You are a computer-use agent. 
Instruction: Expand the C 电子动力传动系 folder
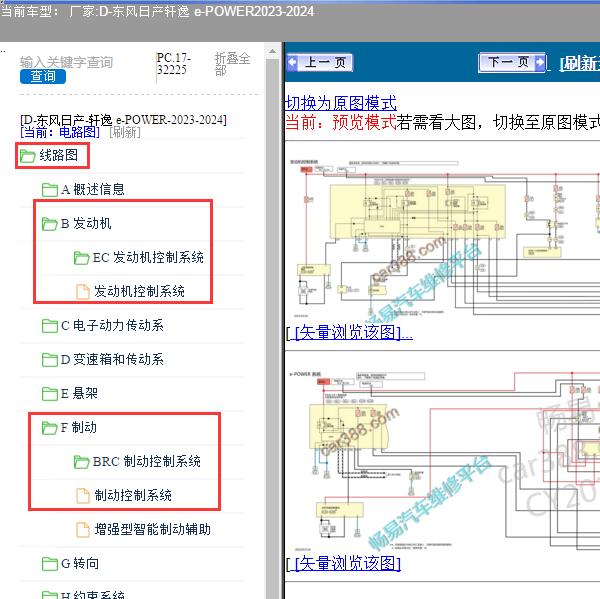point(112,326)
